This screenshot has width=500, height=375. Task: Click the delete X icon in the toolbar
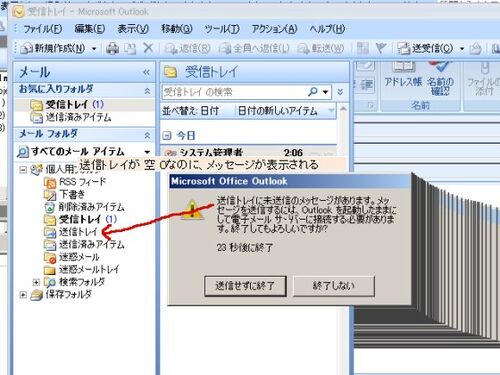pyautogui.click(x=148, y=48)
